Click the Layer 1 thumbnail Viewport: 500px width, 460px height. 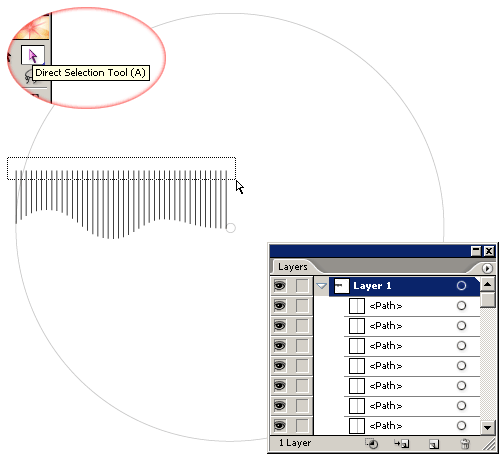(342, 286)
